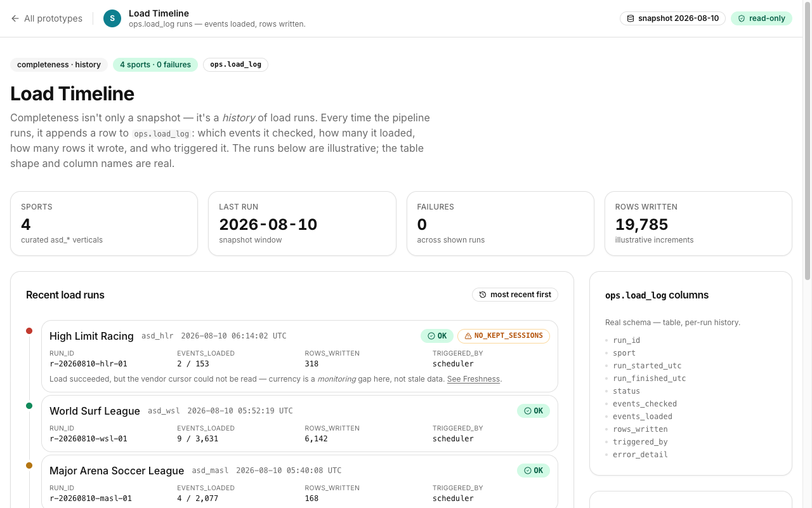This screenshot has height=508, width=812.
Task: Click the run_id column entry
Action: pos(626,340)
